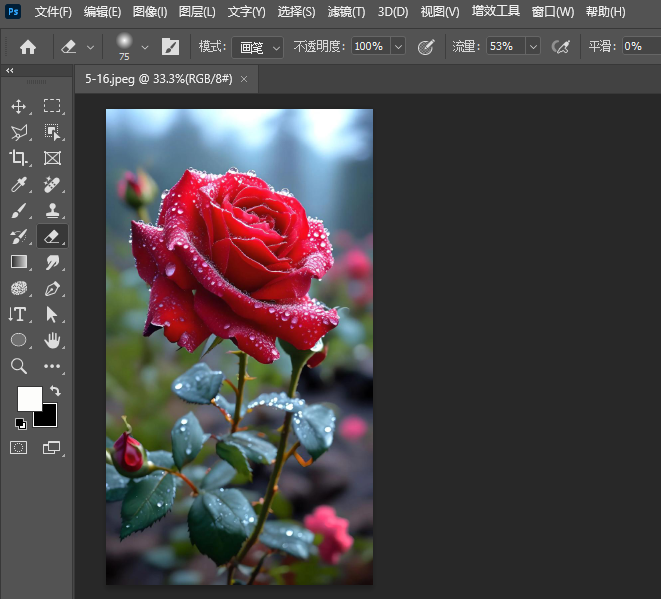The height and width of the screenshot is (599, 661).
Task: Select the Sponge tool
Action: coord(19,288)
